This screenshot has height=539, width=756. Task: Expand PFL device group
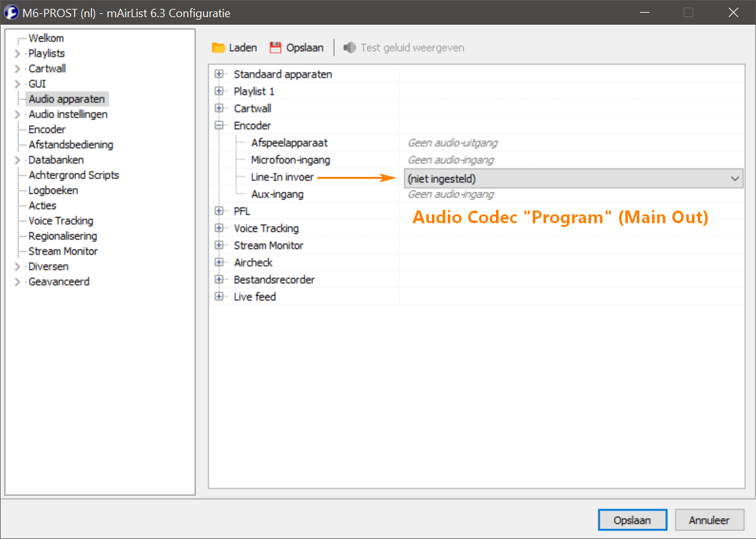(219, 211)
